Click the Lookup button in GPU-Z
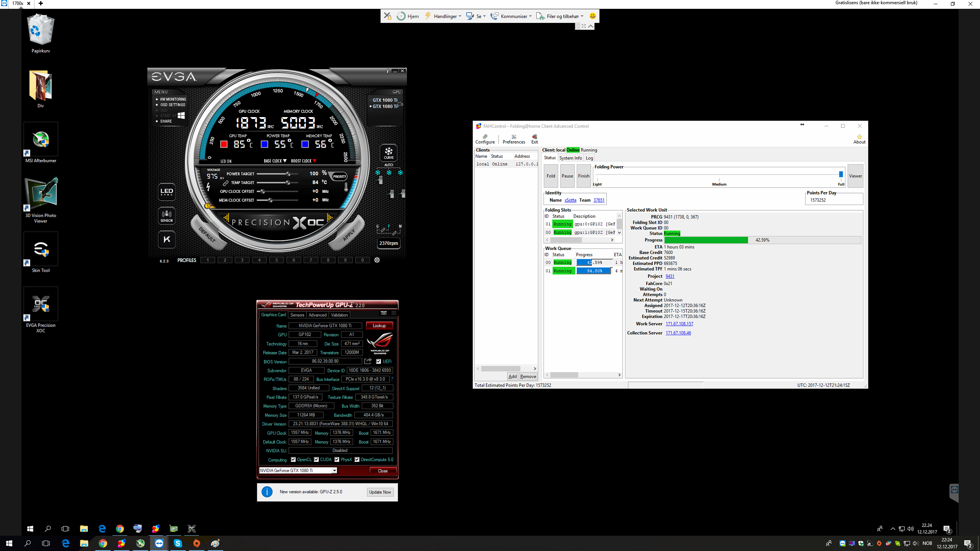The width and height of the screenshot is (980, 551). (x=379, y=326)
